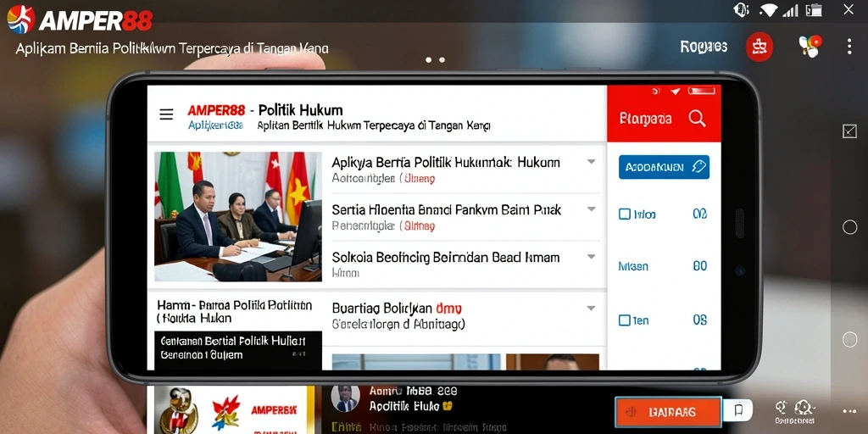This screenshot has width=868, height=434.
Task: Open the horizontal three-dot menu at bottom right
Action: click(849, 411)
